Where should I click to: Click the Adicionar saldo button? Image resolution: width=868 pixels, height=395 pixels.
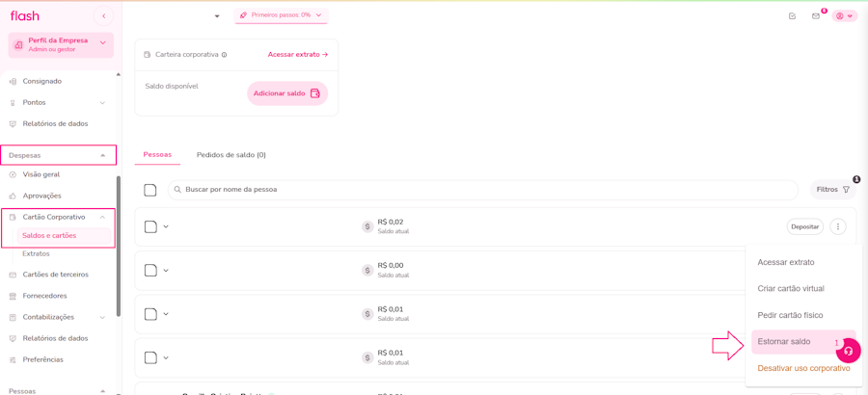pos(286,93)
